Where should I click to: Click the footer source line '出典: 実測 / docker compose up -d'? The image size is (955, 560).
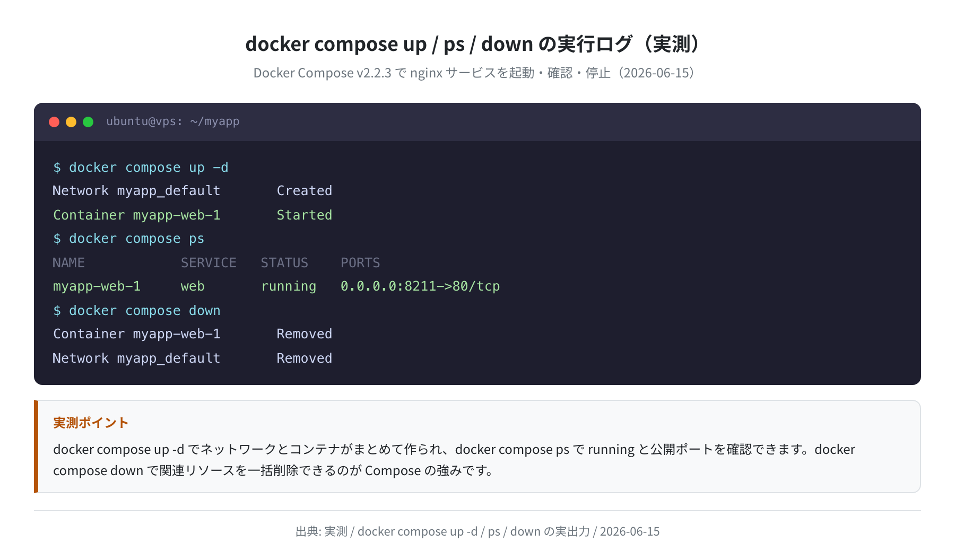[477, 531]
